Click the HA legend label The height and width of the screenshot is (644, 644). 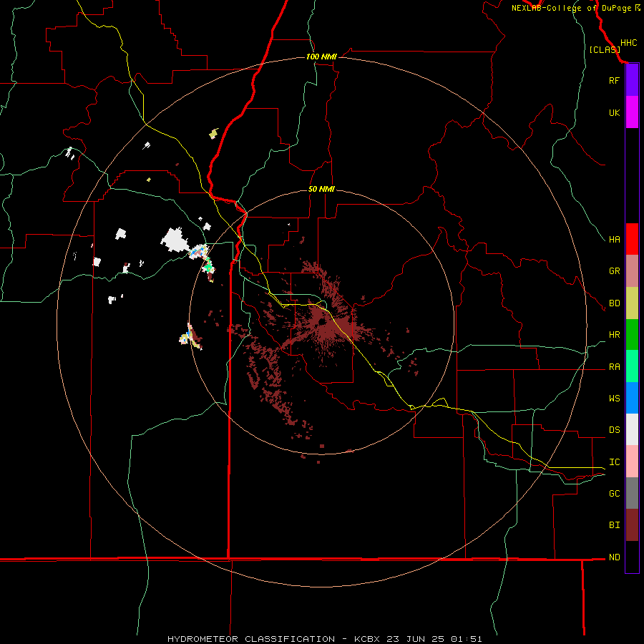614,240
